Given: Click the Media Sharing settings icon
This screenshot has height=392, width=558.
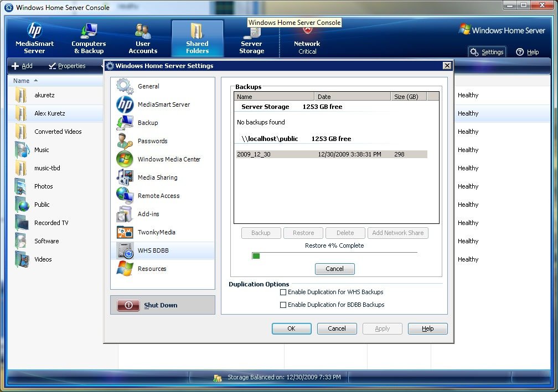Looking at the screenshot, I should pyautogui.click(x=125, y=177).
